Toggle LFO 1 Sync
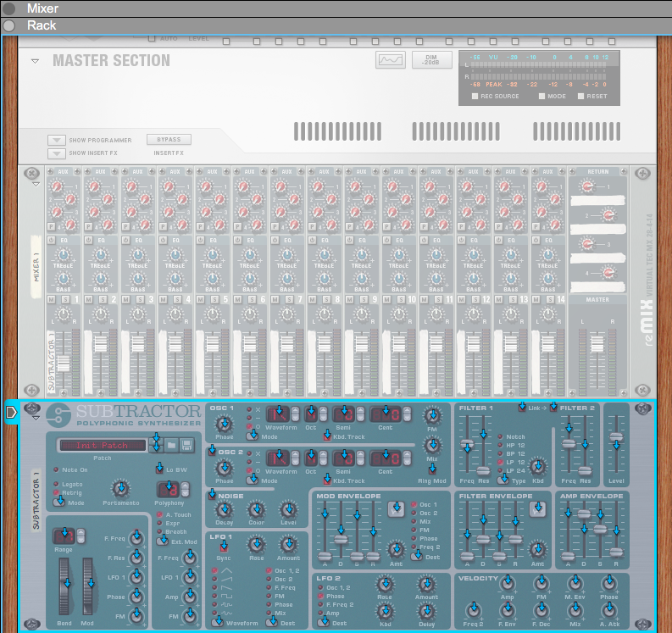The height and width of the screenshot is (633, 672). (224, 547)
